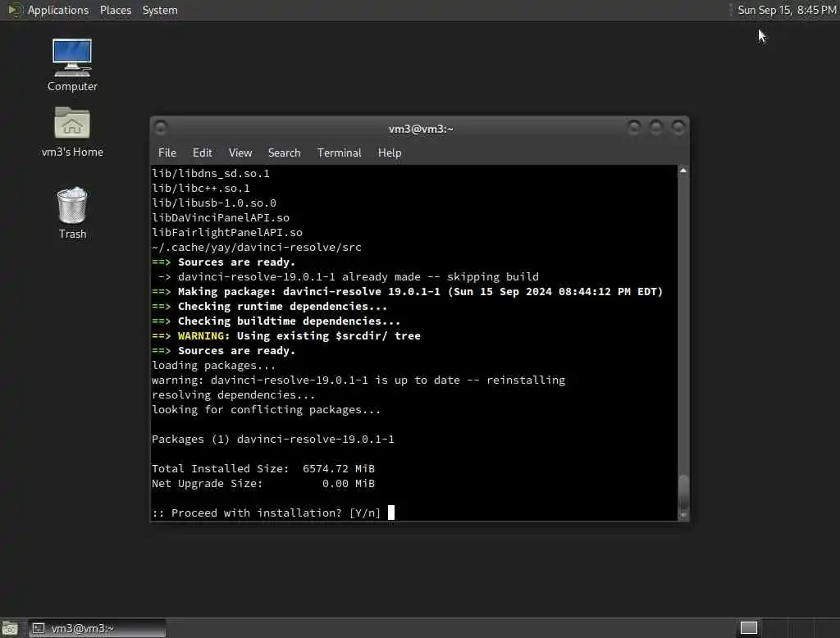Click the vm3@vm3:~ window title text
This screenshot has height=638, width=840.
click(x=421, y=129)
